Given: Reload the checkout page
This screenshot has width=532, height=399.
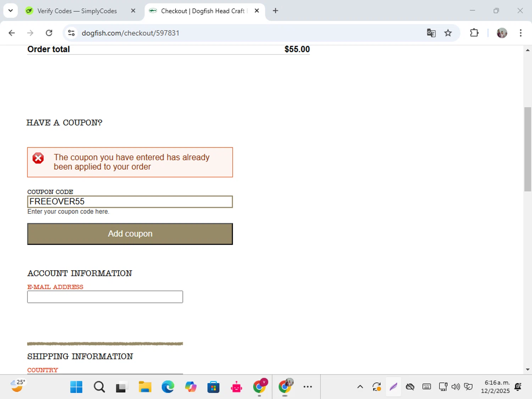Looking at the screenshot, I should point(49,33).
